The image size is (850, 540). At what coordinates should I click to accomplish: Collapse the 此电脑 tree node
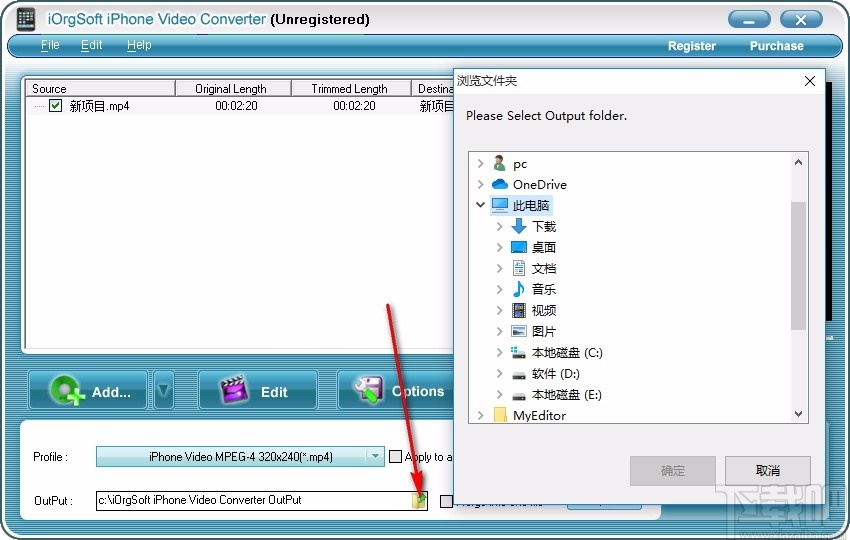coord(480,205)
